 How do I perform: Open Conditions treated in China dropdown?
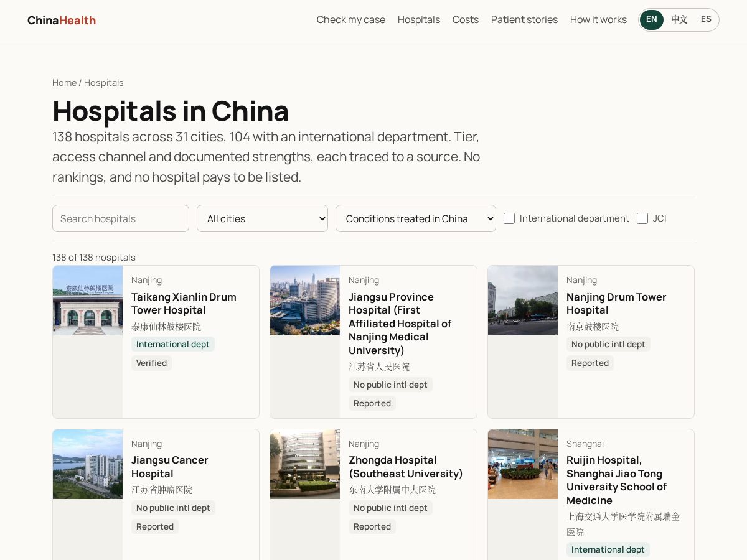[416, 218]
